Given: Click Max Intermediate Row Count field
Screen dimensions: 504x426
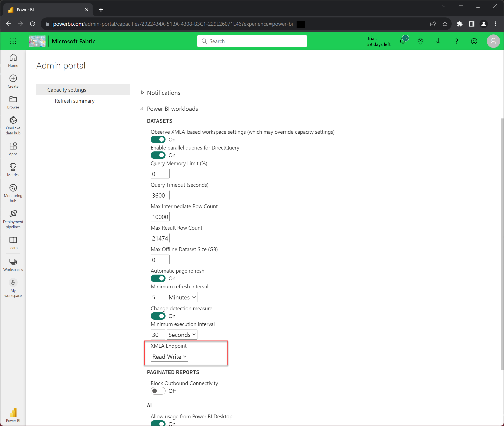Looking at the screenshot, I should [160, 217].
